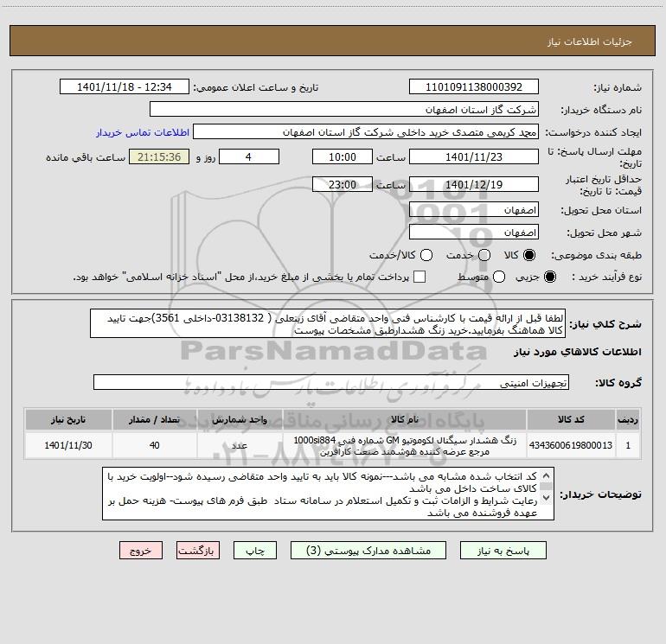
Task: Click scroll up arrow in توضیحات خریدار box
Action: pos(547,475)
